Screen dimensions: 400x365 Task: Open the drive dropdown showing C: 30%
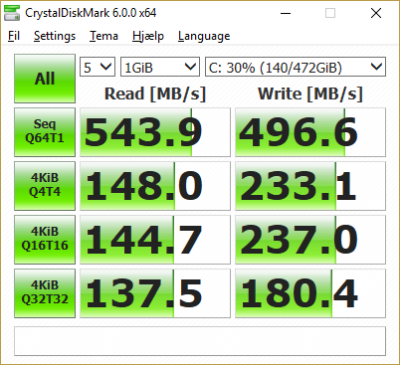[295, 67]
